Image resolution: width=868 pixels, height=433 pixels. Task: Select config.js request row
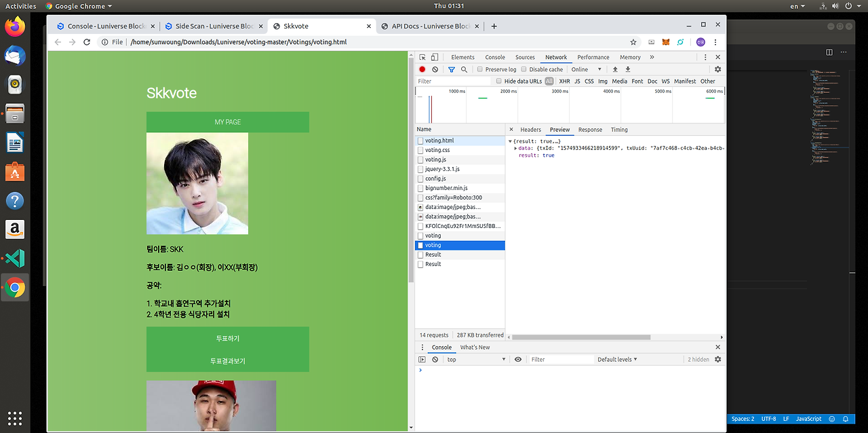(x=460, y=178)
